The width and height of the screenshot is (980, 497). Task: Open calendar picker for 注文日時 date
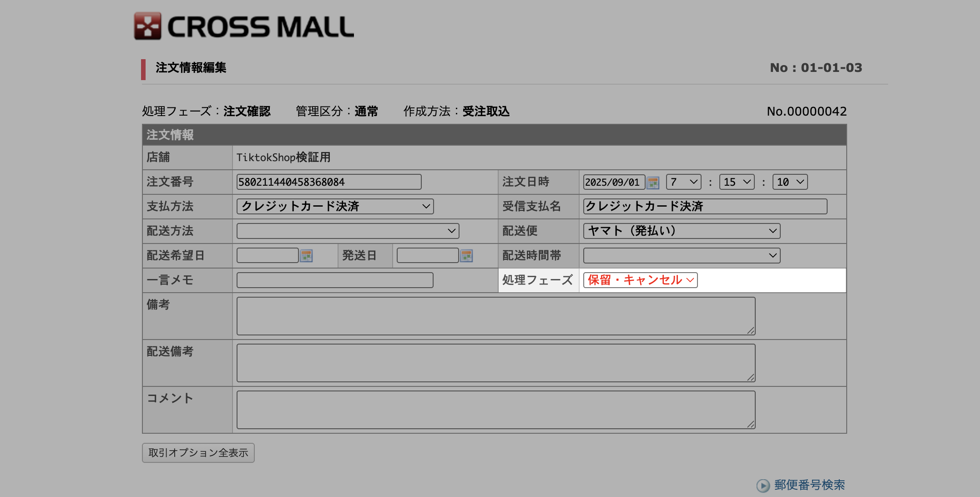pos(653,183)
